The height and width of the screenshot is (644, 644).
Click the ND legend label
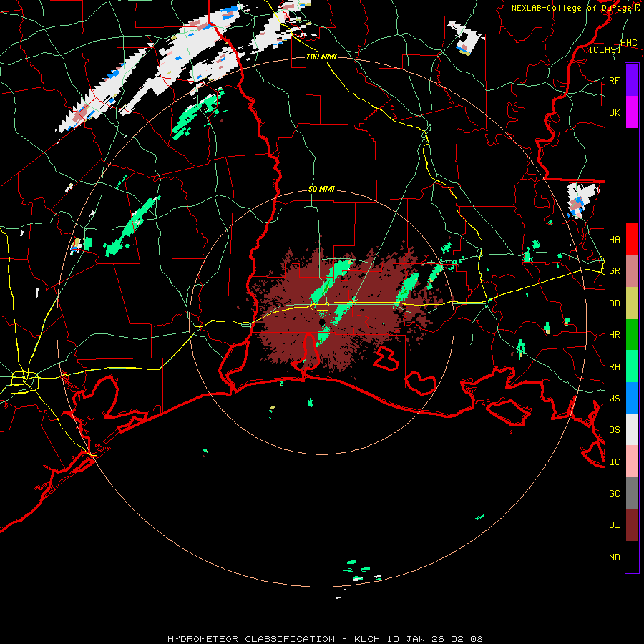point(614,557)
